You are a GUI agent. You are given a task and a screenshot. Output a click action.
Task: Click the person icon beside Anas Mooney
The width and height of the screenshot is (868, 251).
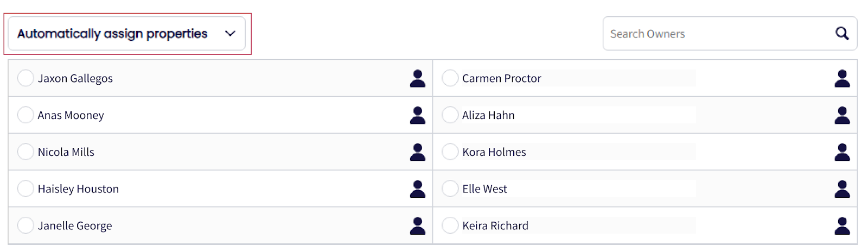coord(417,115)
